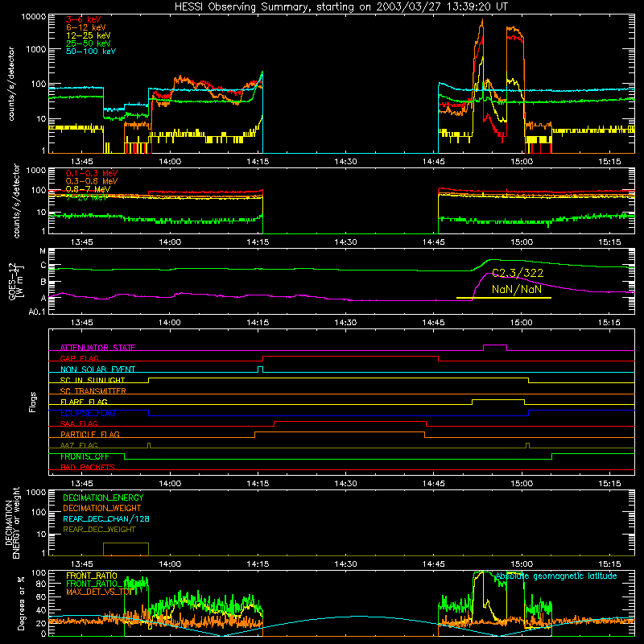Click the DECIMATION ENERGY or weight axis title
The width and height of the screenshot is (644, 644).
[x=12, y=522]
